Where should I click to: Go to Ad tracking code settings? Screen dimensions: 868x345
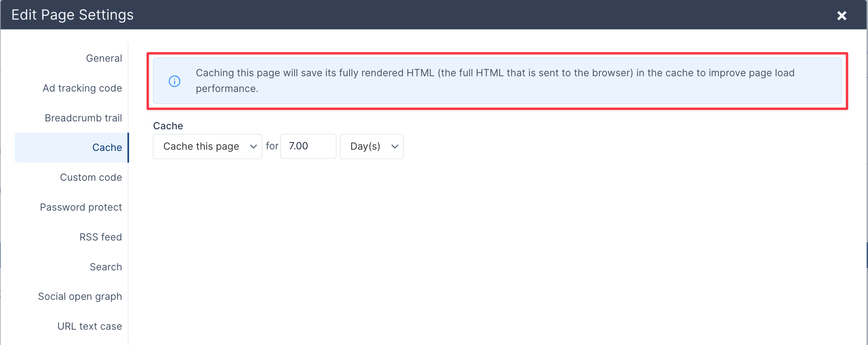[x=82, y=88]
